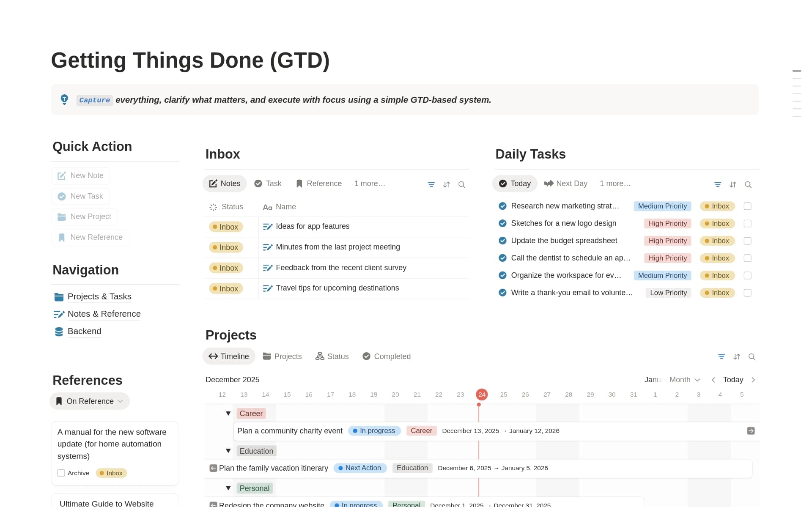
Task: Open the Next Day tab
Action: coord(565,184)
